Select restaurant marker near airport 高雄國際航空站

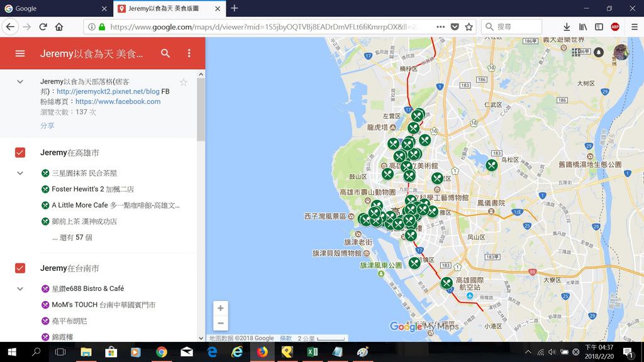pyautogui.click(x=447, y=283)
